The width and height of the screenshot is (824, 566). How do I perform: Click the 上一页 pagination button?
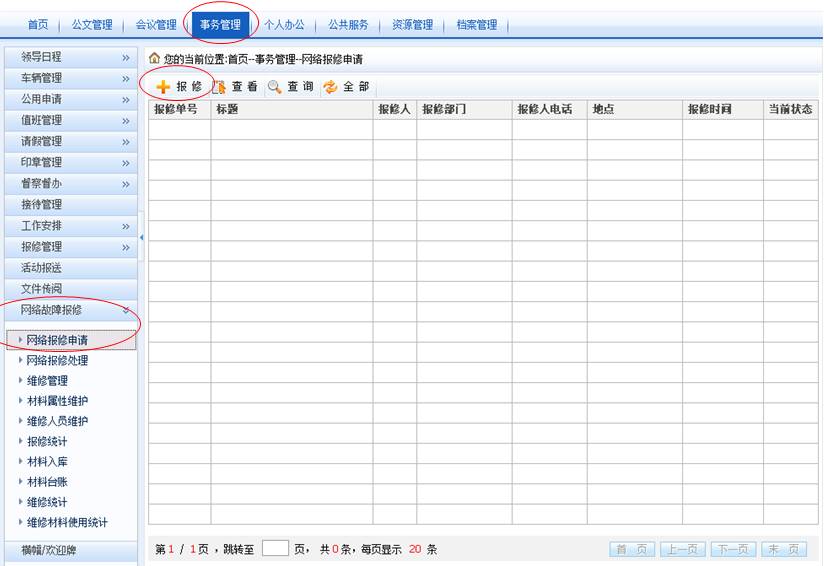[683, 550]
